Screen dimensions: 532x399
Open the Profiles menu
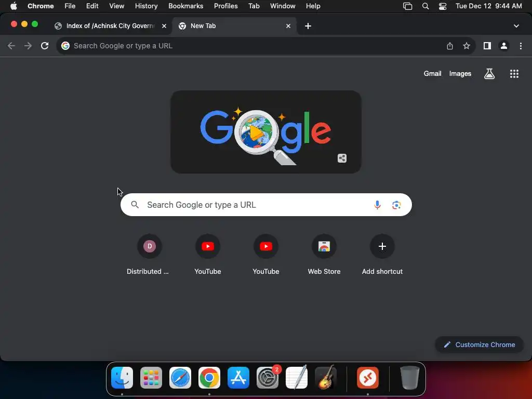point(225,6)
